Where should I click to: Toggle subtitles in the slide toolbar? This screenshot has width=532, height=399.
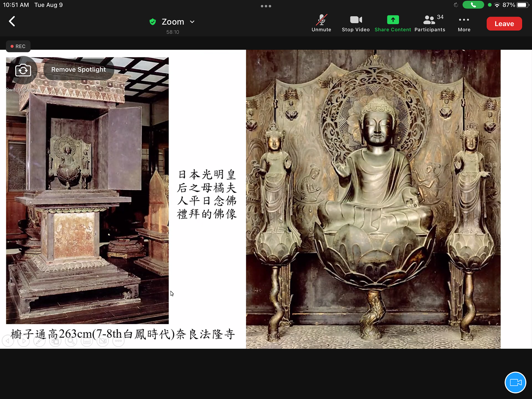click(x=87, y=341)
